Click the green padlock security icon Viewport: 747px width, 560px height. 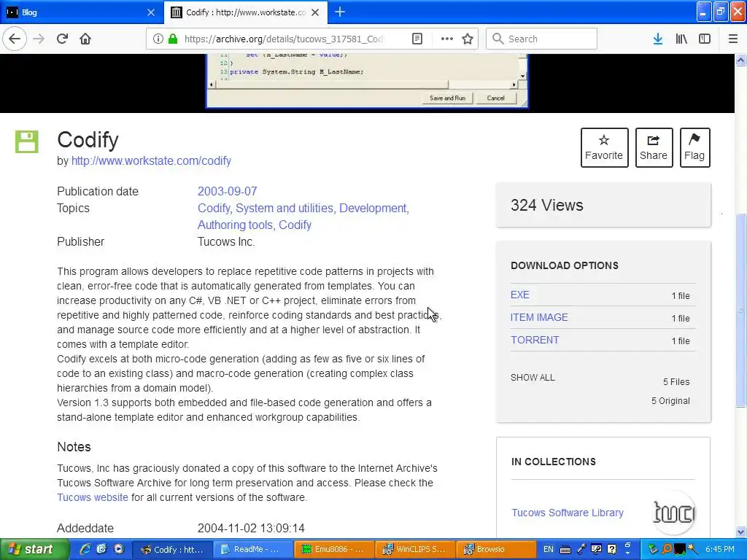(x=173, y=39)
